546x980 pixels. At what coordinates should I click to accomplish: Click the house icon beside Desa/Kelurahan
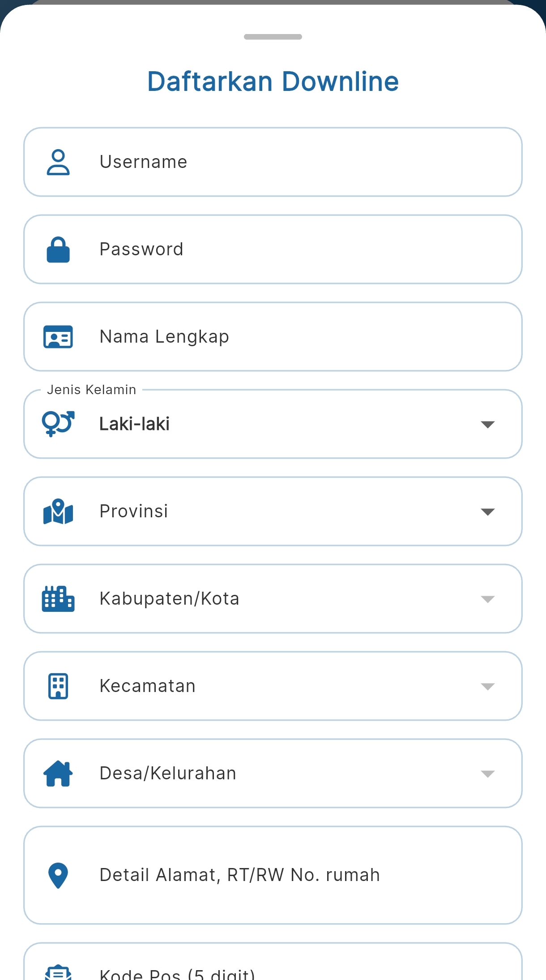point(58,774)
